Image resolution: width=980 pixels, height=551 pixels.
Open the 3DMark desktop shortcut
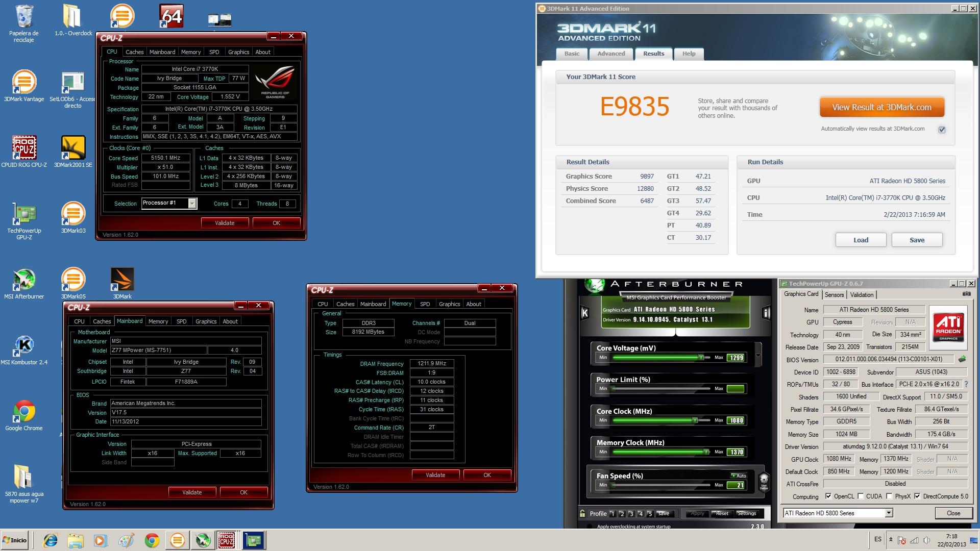(122, 284)
